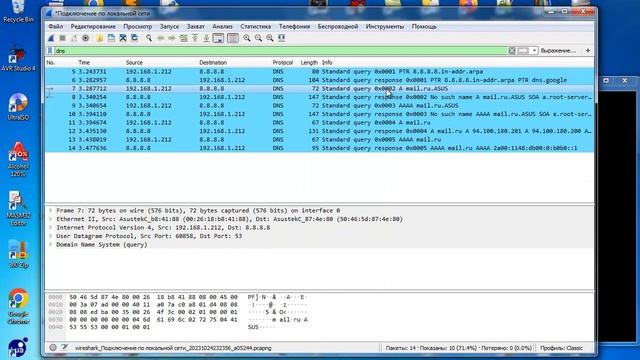Select packet 14 AAAA mail.ru response
Viewport: 640px width, 360px height.
click(x=320, y=148)
